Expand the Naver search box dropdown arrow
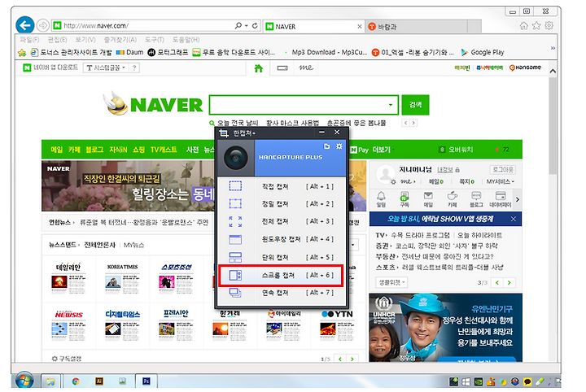Viewport: 586px width, 392px height. click(x=391, y=105)
